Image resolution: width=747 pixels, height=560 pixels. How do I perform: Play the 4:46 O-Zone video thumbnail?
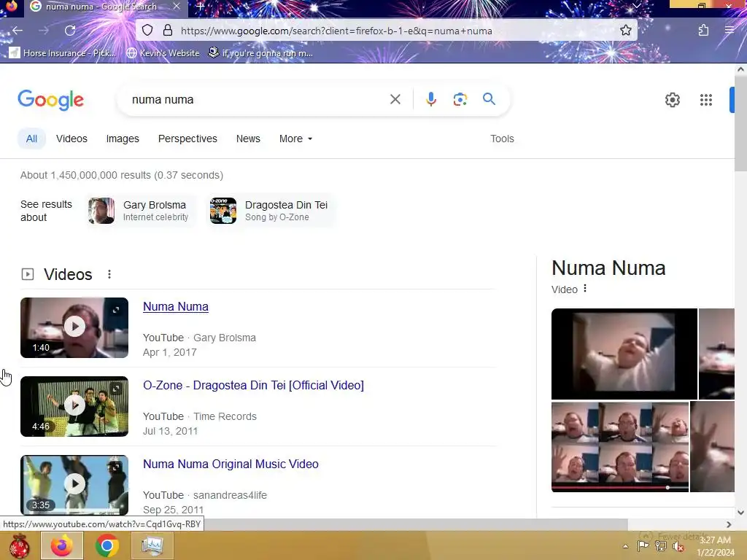tap(74, 406)
